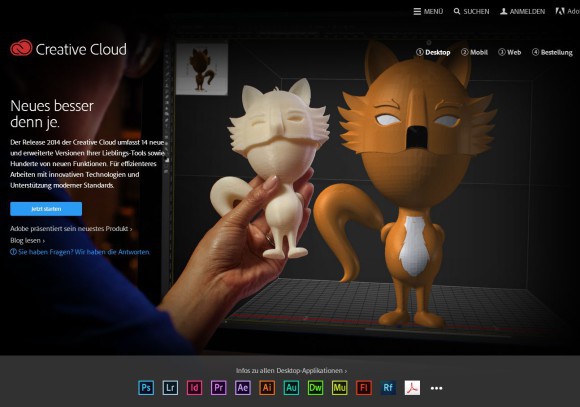Open the SUCHEN search
Viewport: 580px width, 407px height.
(472, 11)
